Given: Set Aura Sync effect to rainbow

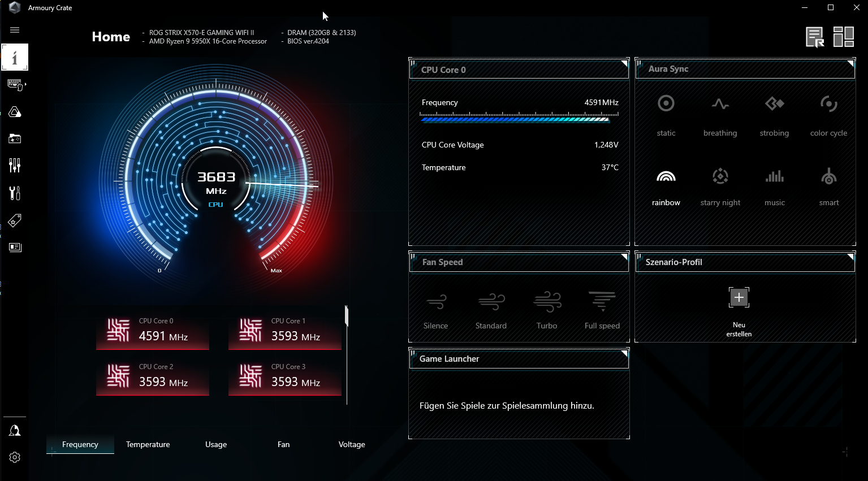Looking at the screenshot, I should point(666,187).
